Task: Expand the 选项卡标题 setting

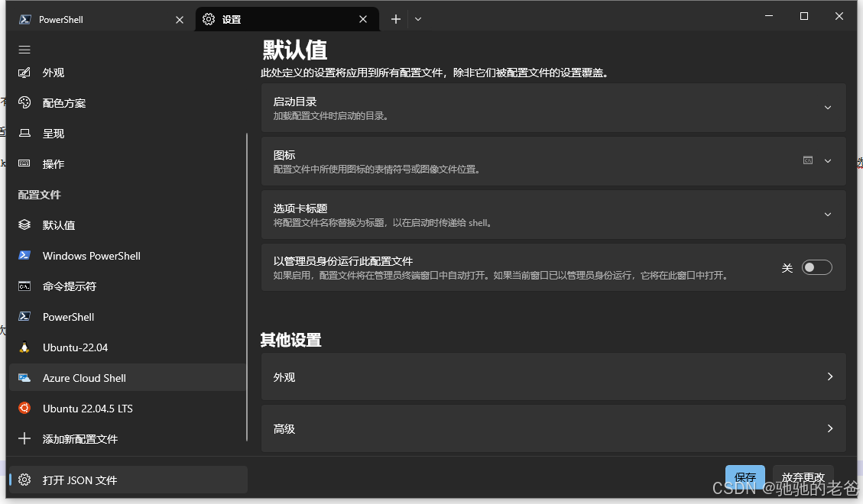Action: 553,215
